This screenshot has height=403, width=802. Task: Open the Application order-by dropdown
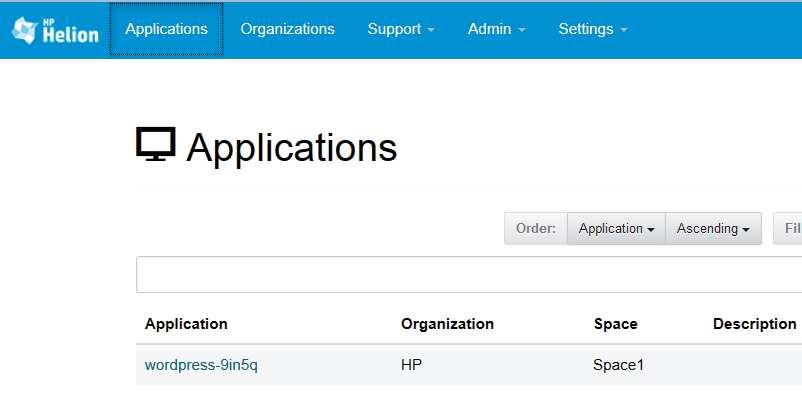616,229
